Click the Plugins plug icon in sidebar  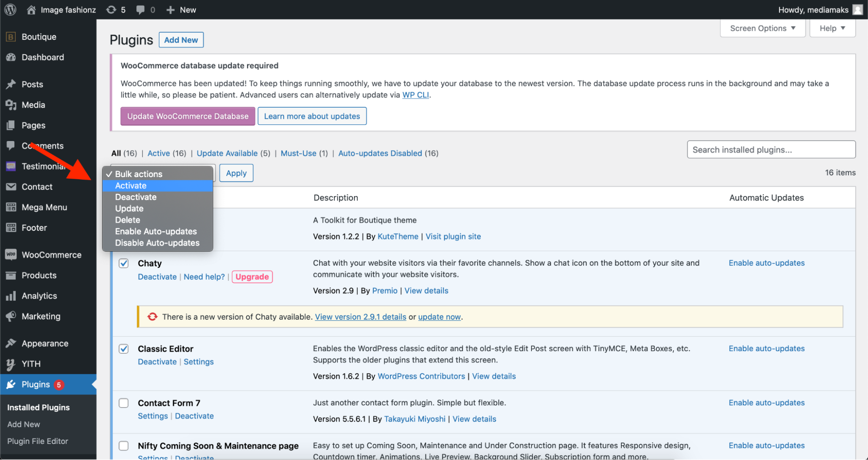click(x=10, y=384)
